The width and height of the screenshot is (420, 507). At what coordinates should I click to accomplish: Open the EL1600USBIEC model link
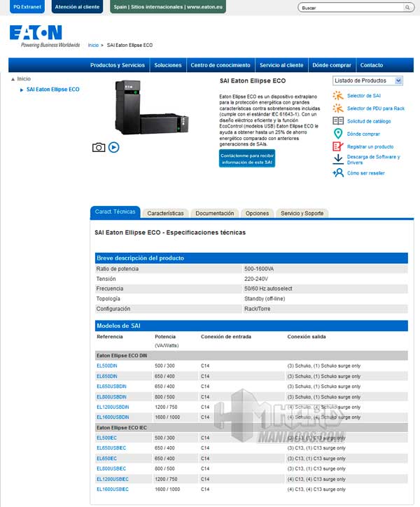113,489
